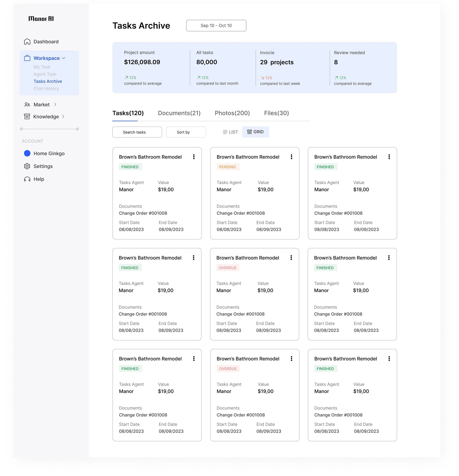Expand the Knowledge submenu arrow

coord(63,117)
